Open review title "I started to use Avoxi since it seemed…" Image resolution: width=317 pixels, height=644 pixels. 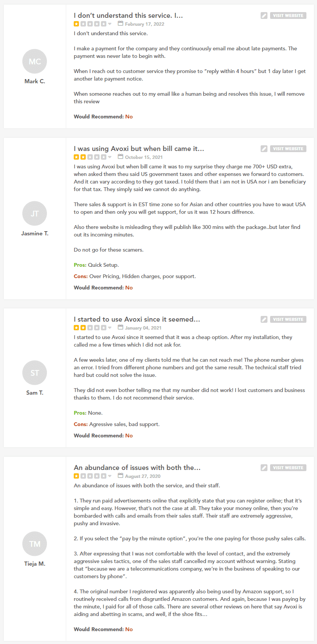coord(137,319)
